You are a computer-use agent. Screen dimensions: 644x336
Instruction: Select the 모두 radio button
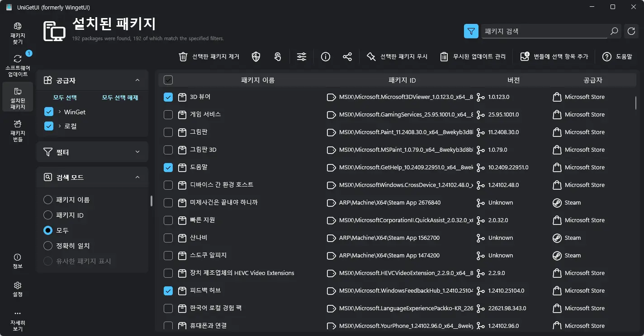click(48, 230)
